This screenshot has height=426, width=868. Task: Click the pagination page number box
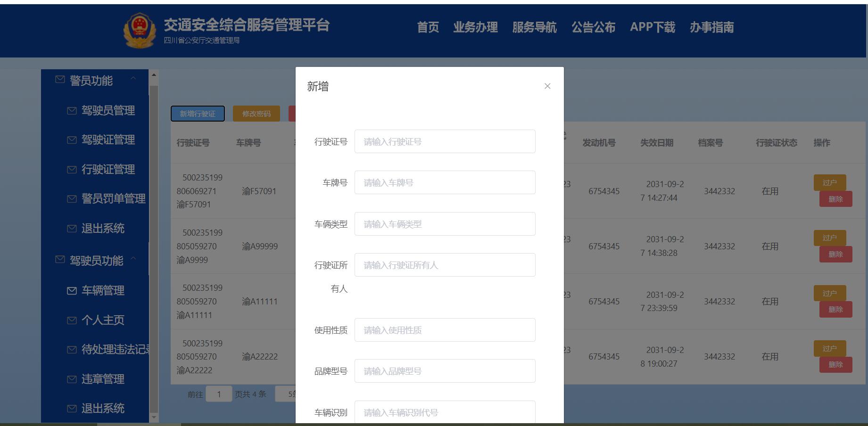pos(219,394)
